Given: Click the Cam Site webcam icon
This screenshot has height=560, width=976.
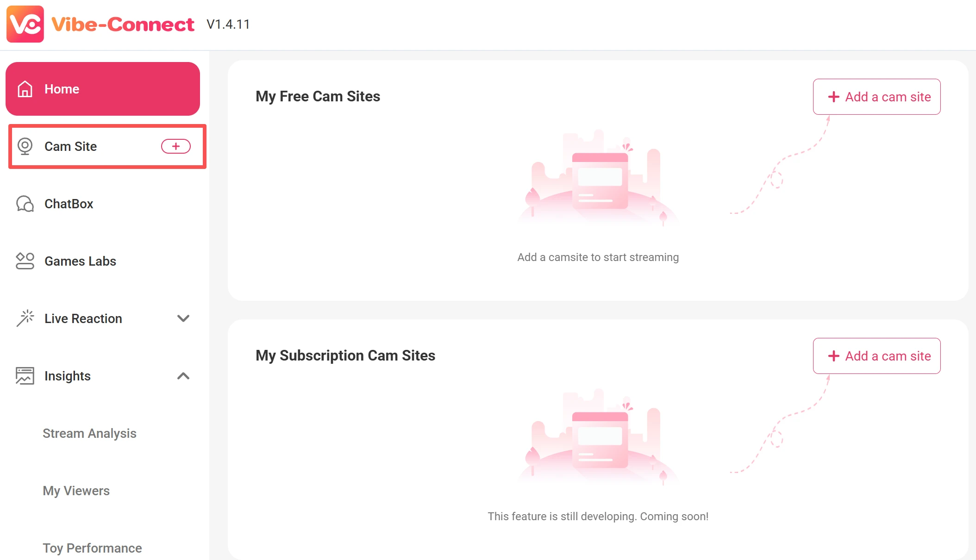Looking at the screenshot, I should pos(25,146).
